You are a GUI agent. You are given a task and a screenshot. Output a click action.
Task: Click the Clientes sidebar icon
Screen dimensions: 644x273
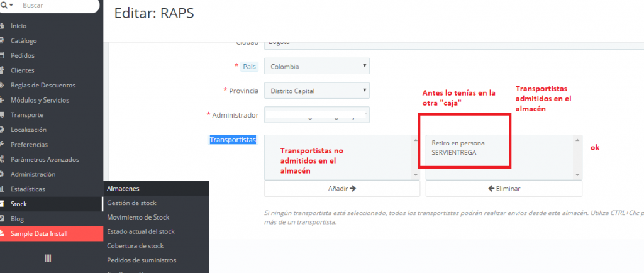point(3,70)
